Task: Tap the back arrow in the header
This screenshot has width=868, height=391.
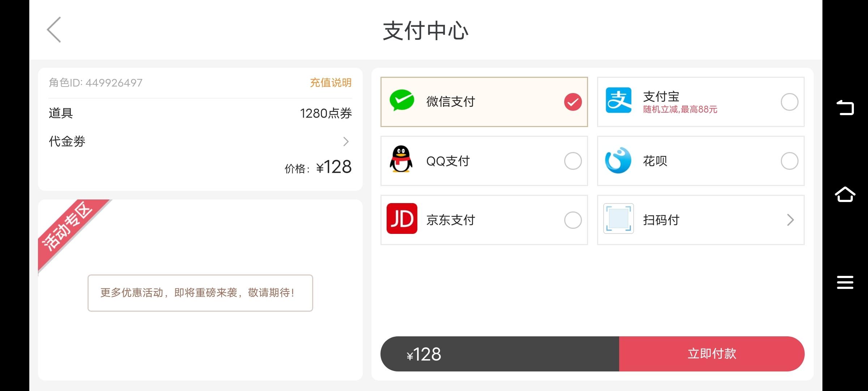Action: point(54,30)
